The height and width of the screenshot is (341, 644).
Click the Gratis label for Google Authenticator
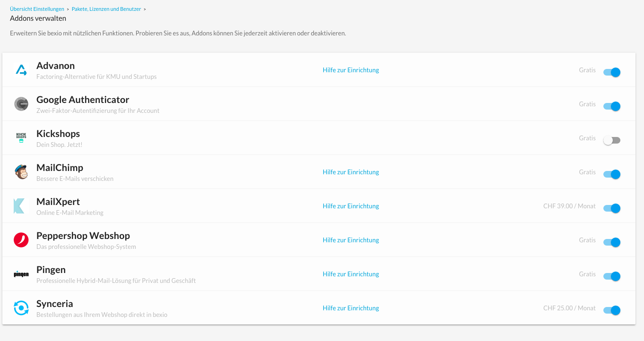[x=587, y=104]
